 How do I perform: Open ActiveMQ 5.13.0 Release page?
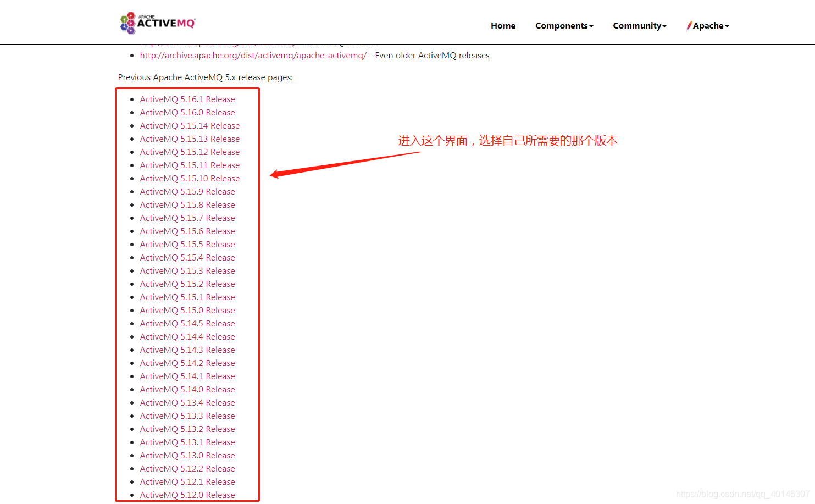[x=187, y=456]
